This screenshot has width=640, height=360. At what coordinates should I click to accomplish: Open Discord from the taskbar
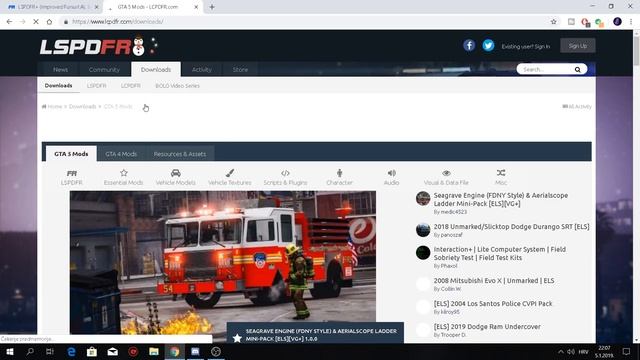click(195, 351)
